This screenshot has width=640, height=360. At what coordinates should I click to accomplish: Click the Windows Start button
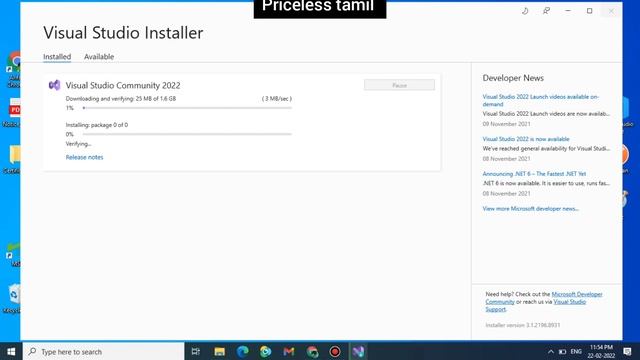(x=11, y=351)
